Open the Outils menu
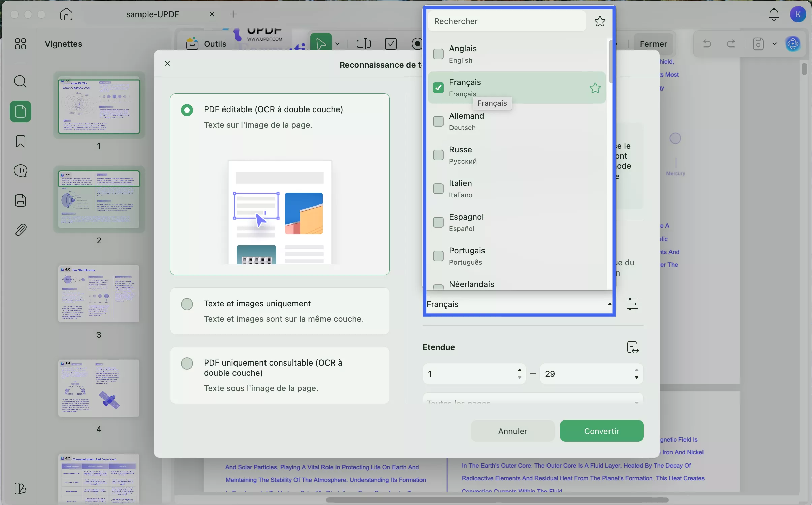 click(x=206, y=44)
